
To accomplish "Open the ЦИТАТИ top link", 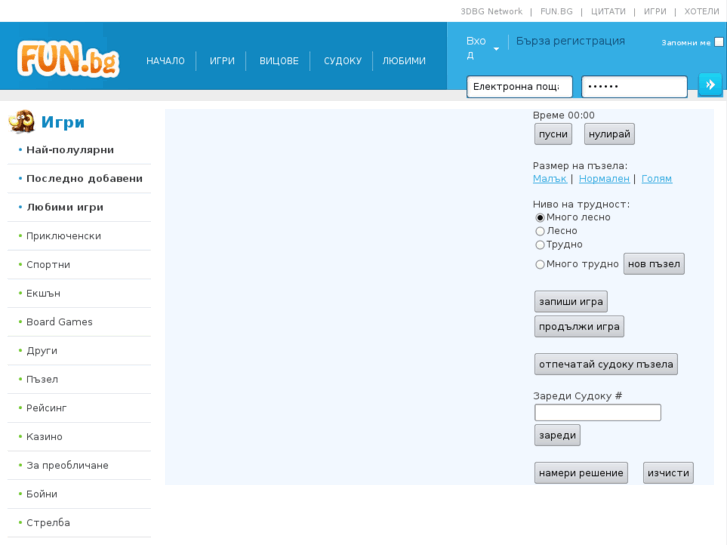I will click(608, 12).
